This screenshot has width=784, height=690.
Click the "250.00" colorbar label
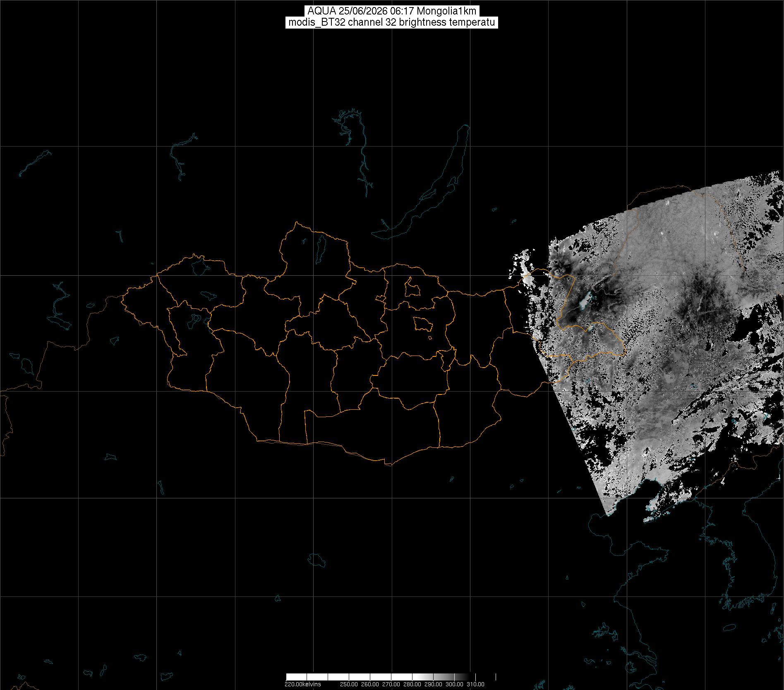pos(349,684)
